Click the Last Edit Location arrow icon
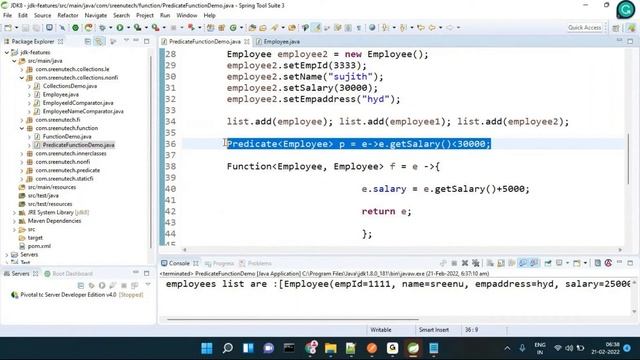This screenshot has height=360, width=640. click(421, 27)
